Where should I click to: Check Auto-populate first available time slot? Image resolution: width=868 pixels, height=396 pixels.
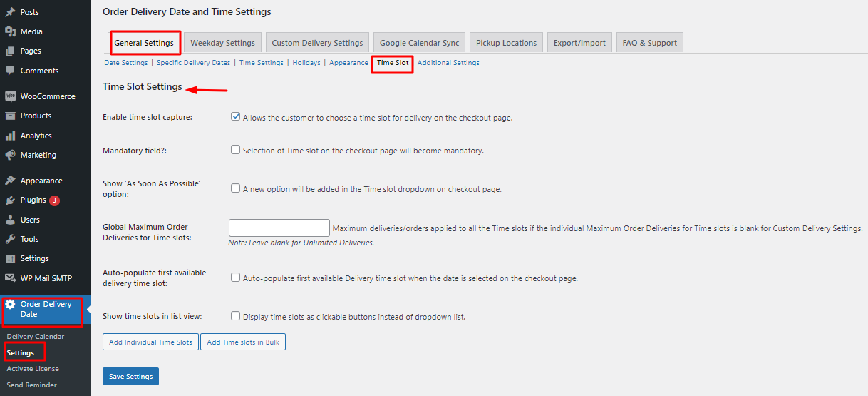click(235, 278)
